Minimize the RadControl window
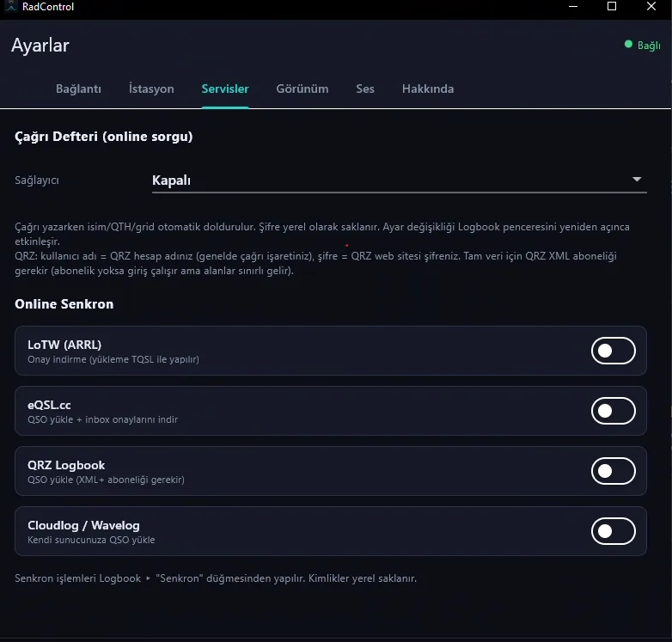The height and width of the screenshot is (642, 672). click(x=573, y=6)
